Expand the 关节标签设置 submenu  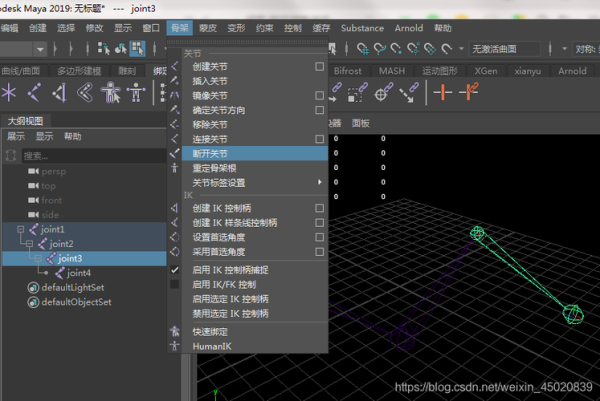[x=320, y=182]
